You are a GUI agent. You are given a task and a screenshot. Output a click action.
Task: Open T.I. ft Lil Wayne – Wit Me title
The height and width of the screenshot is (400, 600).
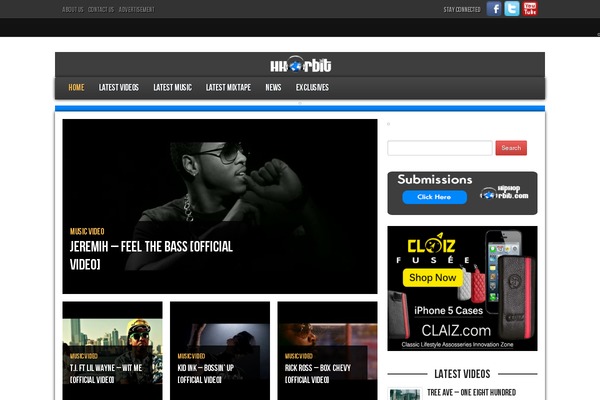pyautogui.click(x=106, y=374)
